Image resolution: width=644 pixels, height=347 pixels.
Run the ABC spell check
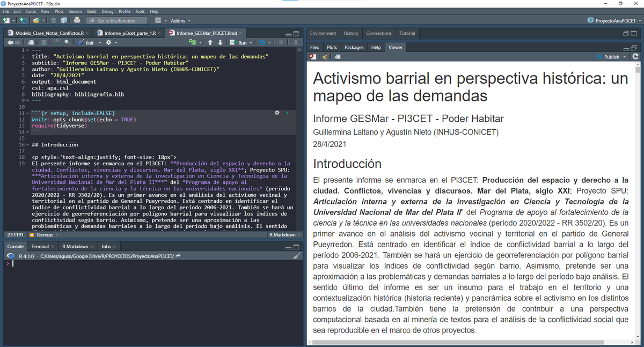click(x=57, y=42)
